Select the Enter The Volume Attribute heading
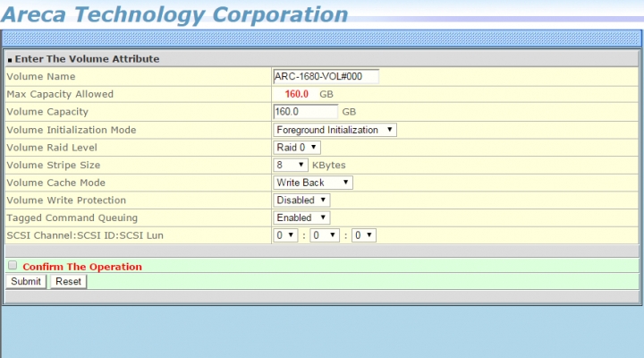Image resolution: width=644 pixels, height=358 pixels. click(x=87, y=59)
